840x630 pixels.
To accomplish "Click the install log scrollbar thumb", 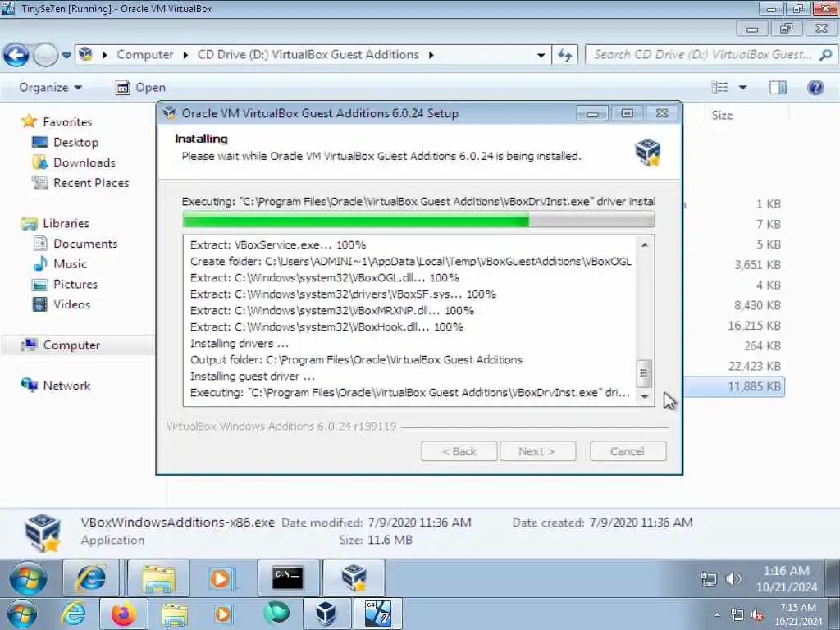I will pyautogui.click(x=645, y=373).
